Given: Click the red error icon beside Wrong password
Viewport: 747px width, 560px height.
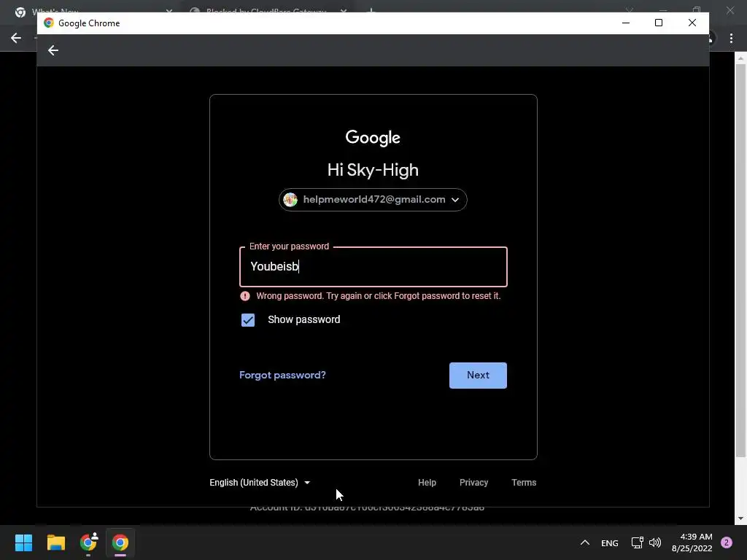Looking at the screenshot, I should tap(245, 296).
